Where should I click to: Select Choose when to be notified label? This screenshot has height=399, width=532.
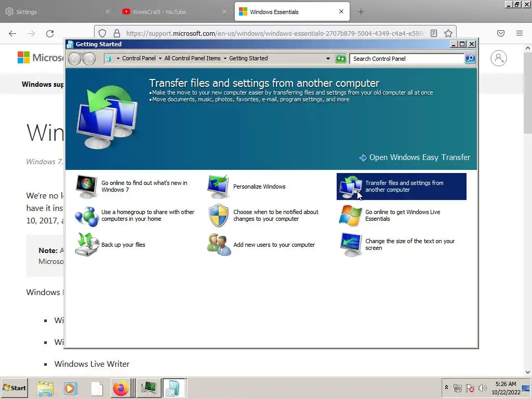click(x=276, y=216)
